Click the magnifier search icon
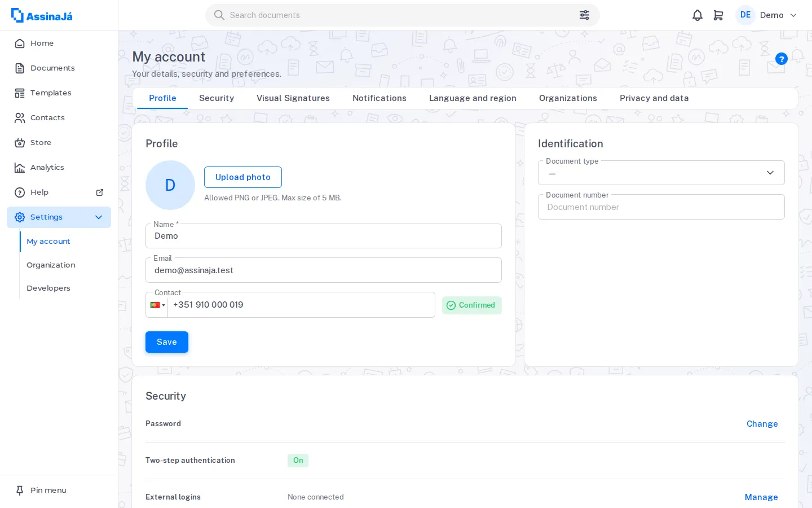The image size is (812, 508). [219, 15]
